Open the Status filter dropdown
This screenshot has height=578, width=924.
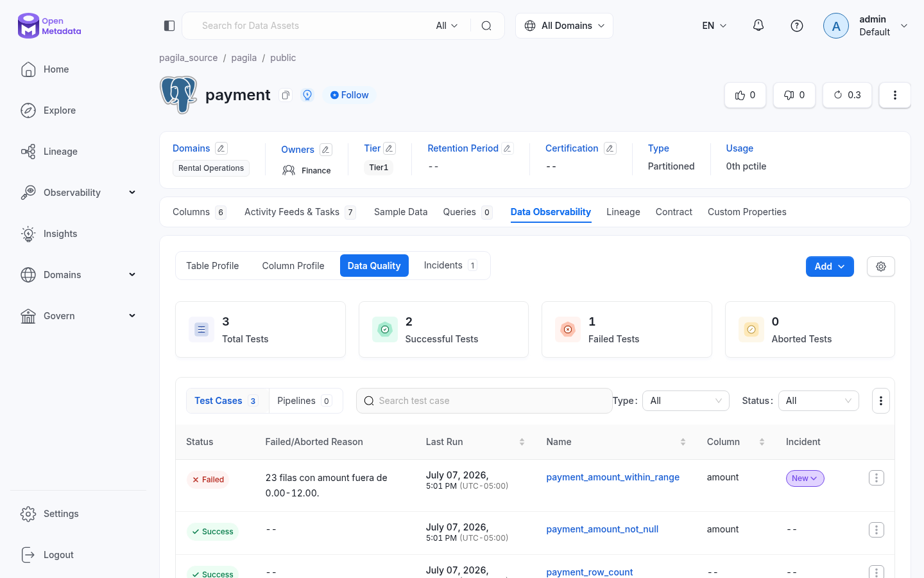(819, 401)
